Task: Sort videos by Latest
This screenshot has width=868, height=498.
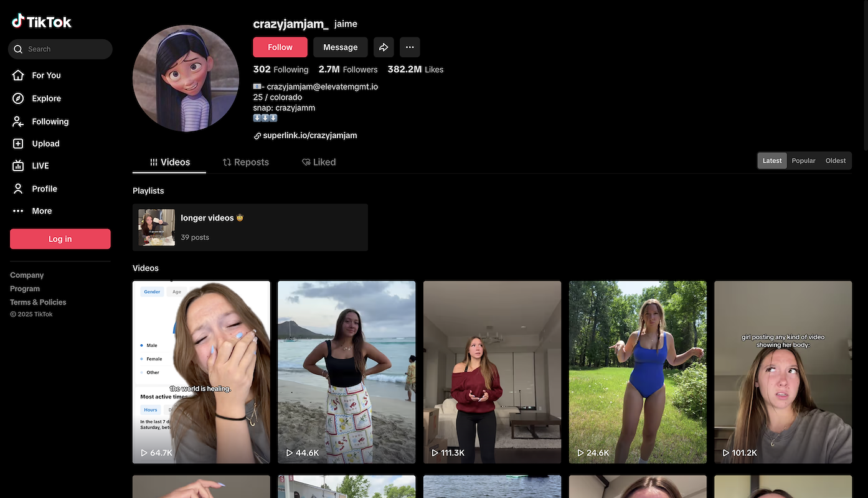Action: [x=772, y=161]
